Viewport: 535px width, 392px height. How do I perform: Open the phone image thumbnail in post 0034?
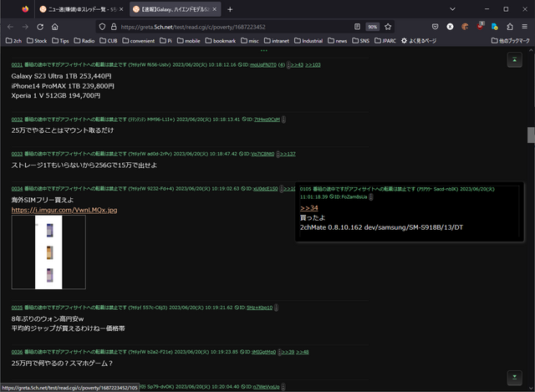pos(48,252)
